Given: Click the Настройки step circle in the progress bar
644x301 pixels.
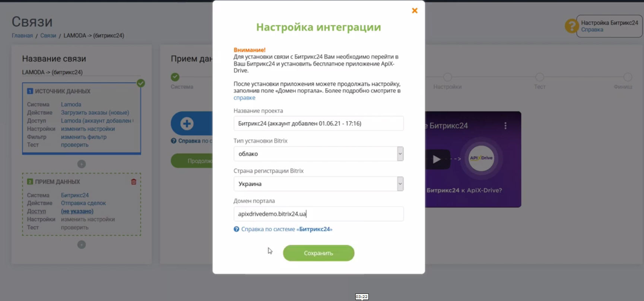Looking at the screenshot, I should [x=447, y=77].
